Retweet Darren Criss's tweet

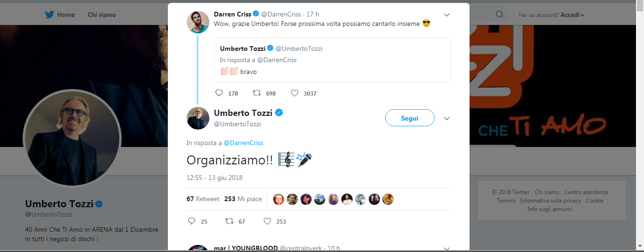coord(257,93)
